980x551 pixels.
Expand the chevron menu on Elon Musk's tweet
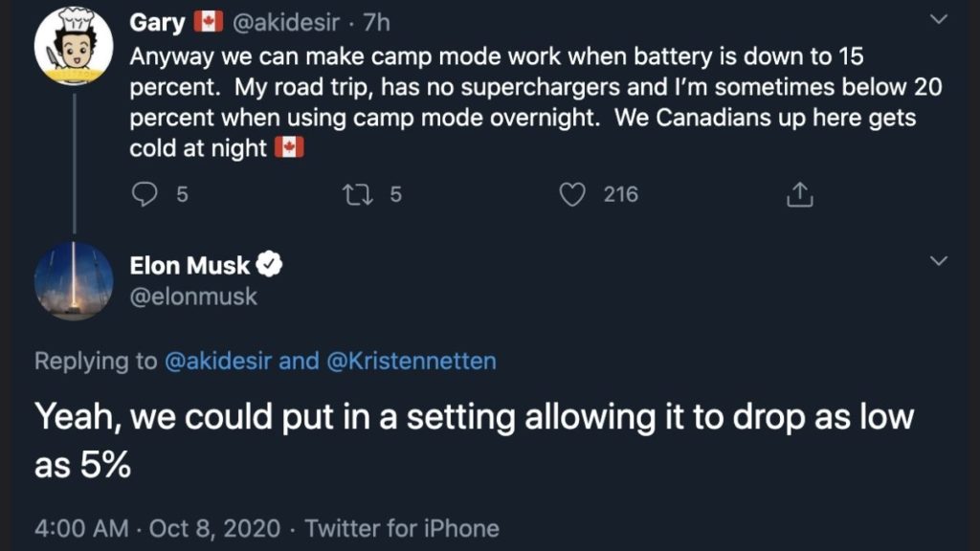(940, 260)
